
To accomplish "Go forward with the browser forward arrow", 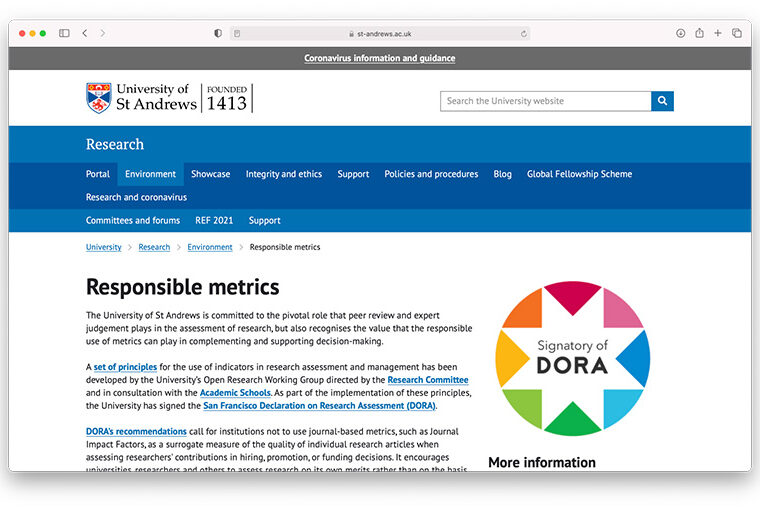I will click(x=102, y=33).
